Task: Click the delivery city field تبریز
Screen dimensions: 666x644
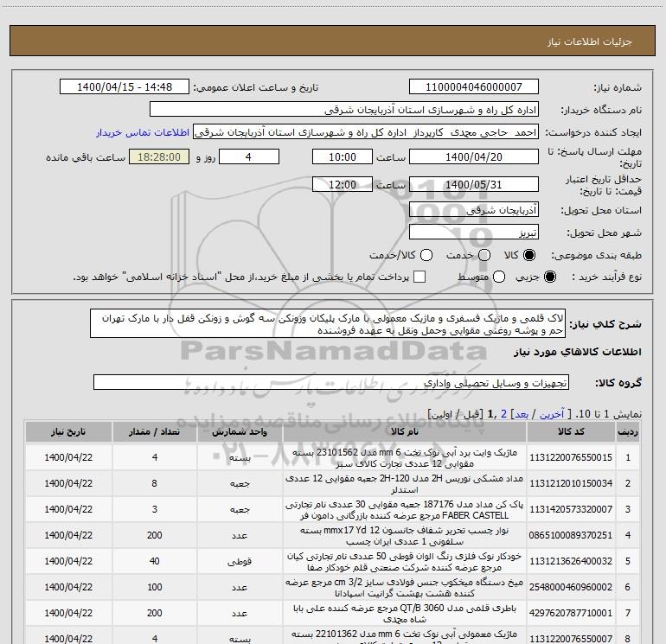Action: tap(474, 233)
